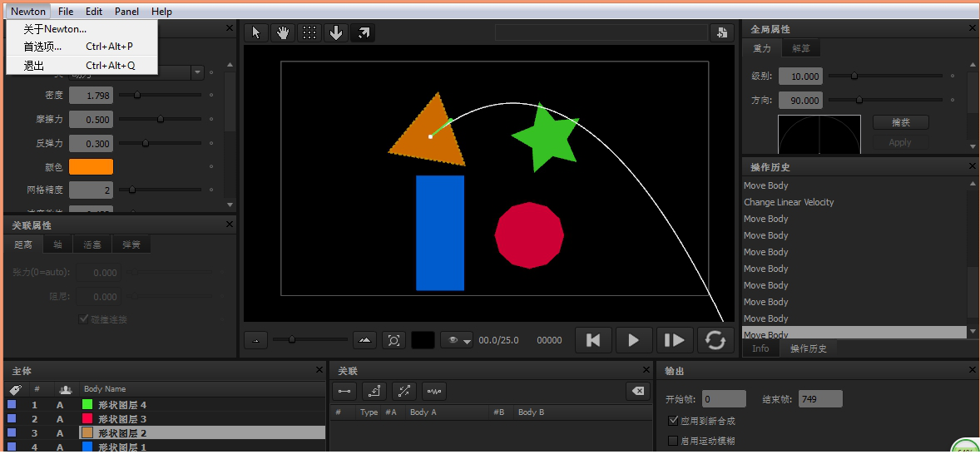Rewind simulation to first frame

pyautogui.click(x=593, y=340)
